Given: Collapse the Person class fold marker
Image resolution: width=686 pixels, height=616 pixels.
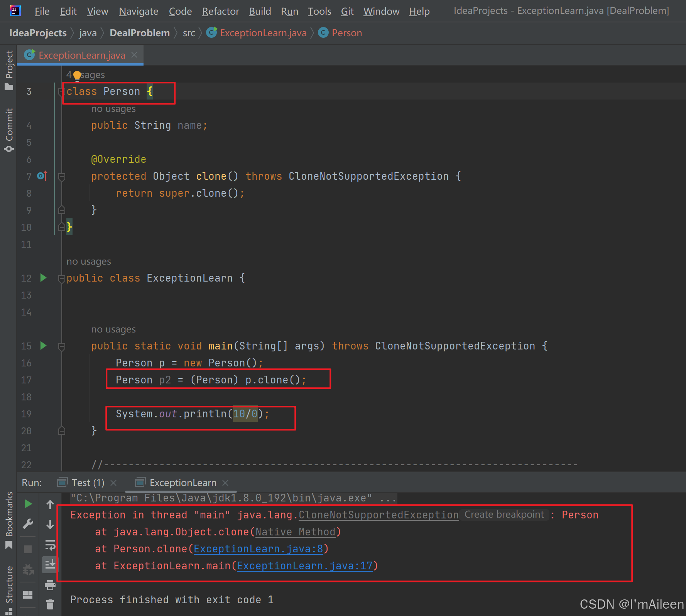Looking at the screenshot, I should pos(61,92).
